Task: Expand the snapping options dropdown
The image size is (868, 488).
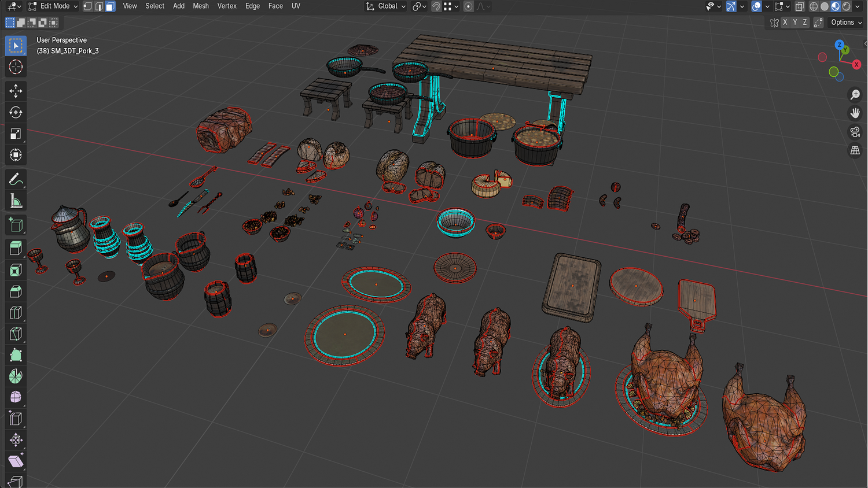Action: 451,6
